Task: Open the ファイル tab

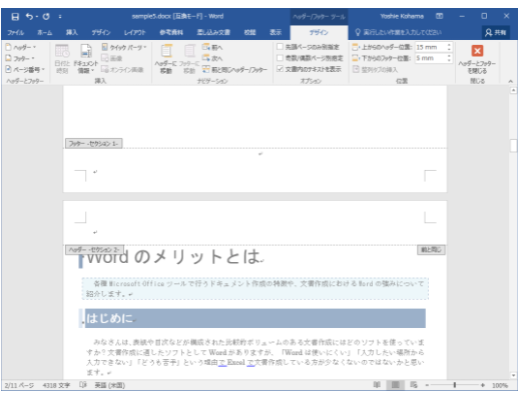Action: pos(15,32)
